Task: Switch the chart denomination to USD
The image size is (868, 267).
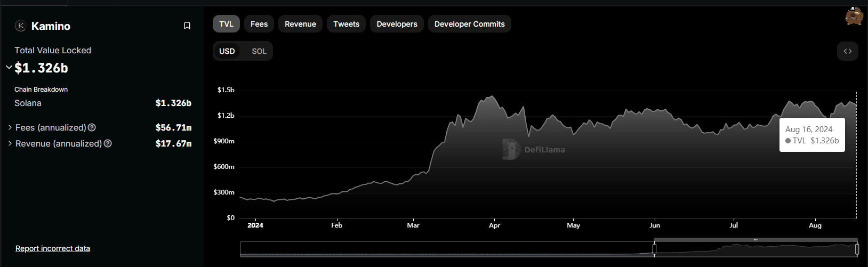Action: pyautogui.click(x=227, y=51)
